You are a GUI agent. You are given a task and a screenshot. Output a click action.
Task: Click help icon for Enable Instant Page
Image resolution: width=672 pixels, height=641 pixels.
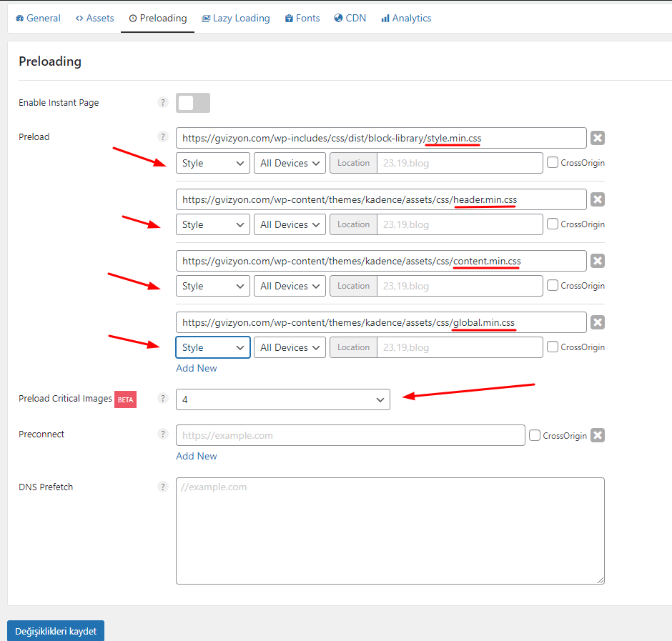[x=163, y=102]
